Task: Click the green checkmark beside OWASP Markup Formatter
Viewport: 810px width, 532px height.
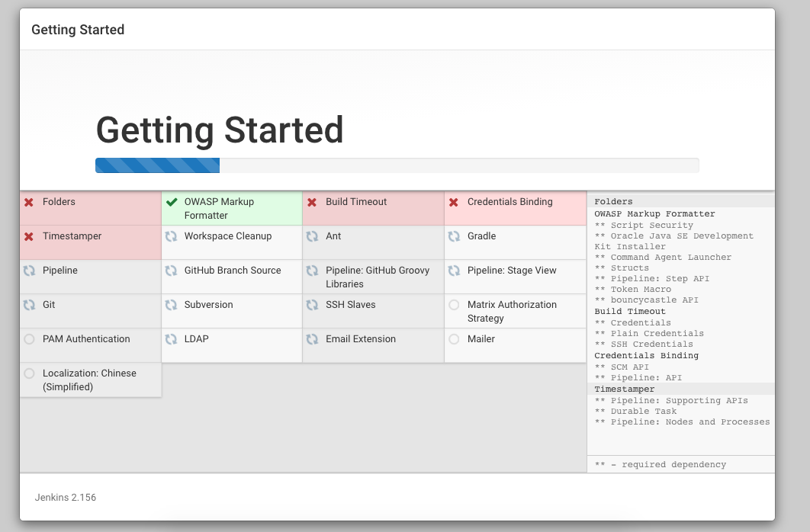Action: click(x=172, y=202)
